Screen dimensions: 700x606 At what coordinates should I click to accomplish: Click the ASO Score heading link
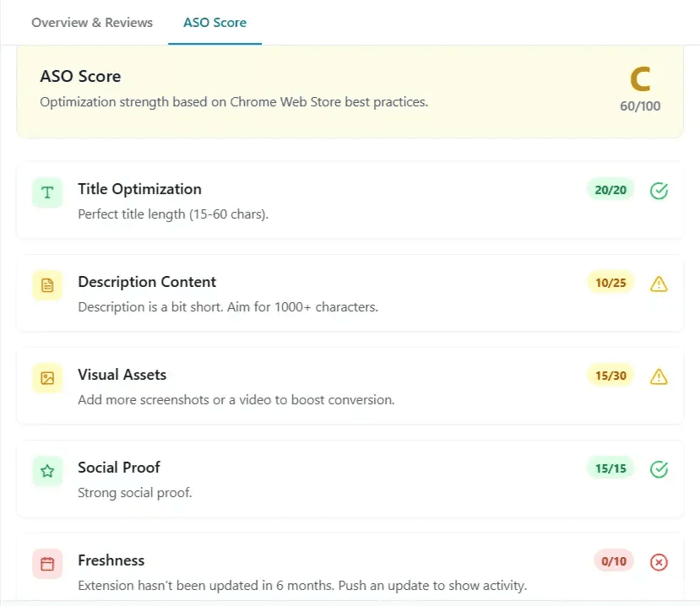pos(80,76)
